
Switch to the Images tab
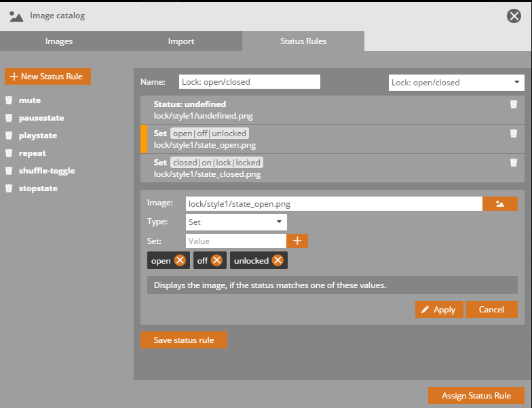click(x=59, y=41)
